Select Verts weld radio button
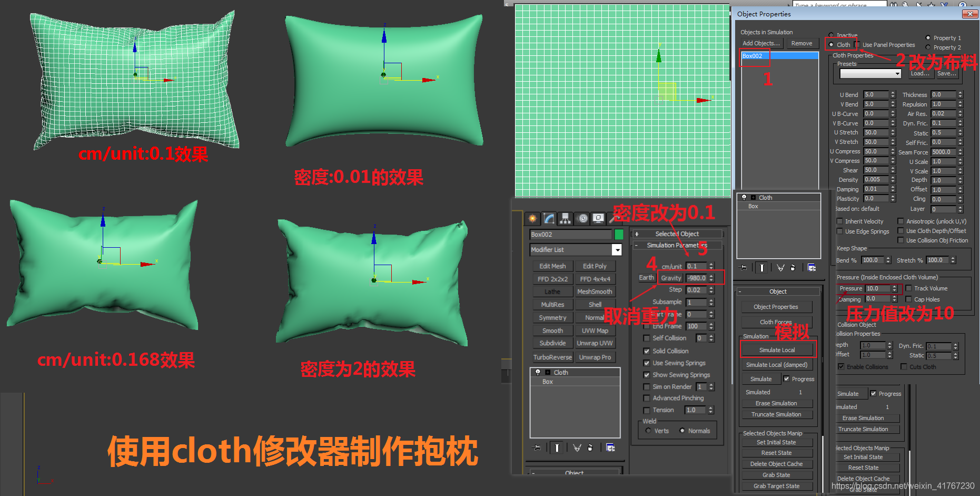Screen dimensions: 980x496 pos(648,431)
